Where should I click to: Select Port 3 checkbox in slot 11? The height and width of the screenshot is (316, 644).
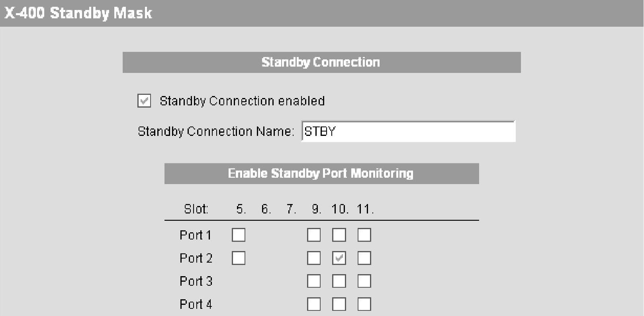364,281
